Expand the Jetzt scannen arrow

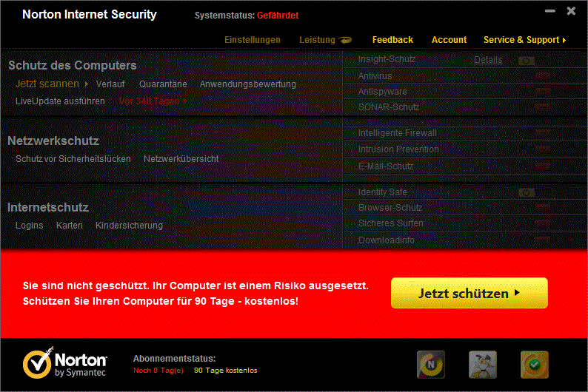(x=87, y=84)
